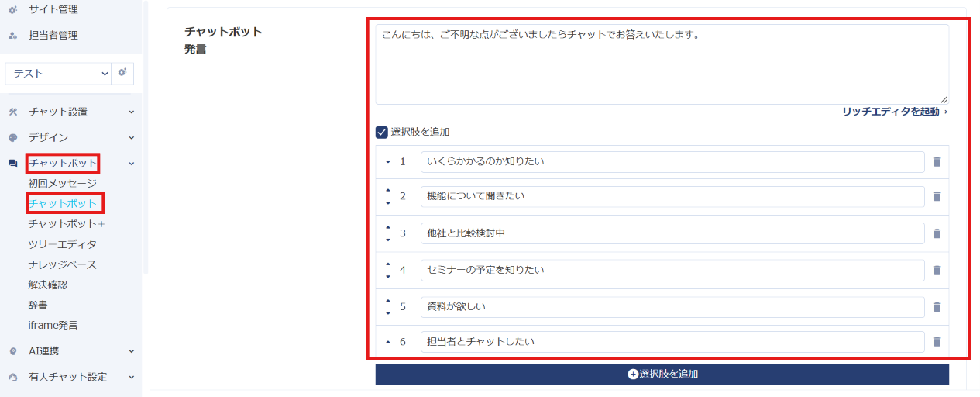Click the blue 選択肢を追加 button
Screen dimensions: 980x397
point(662,375)
